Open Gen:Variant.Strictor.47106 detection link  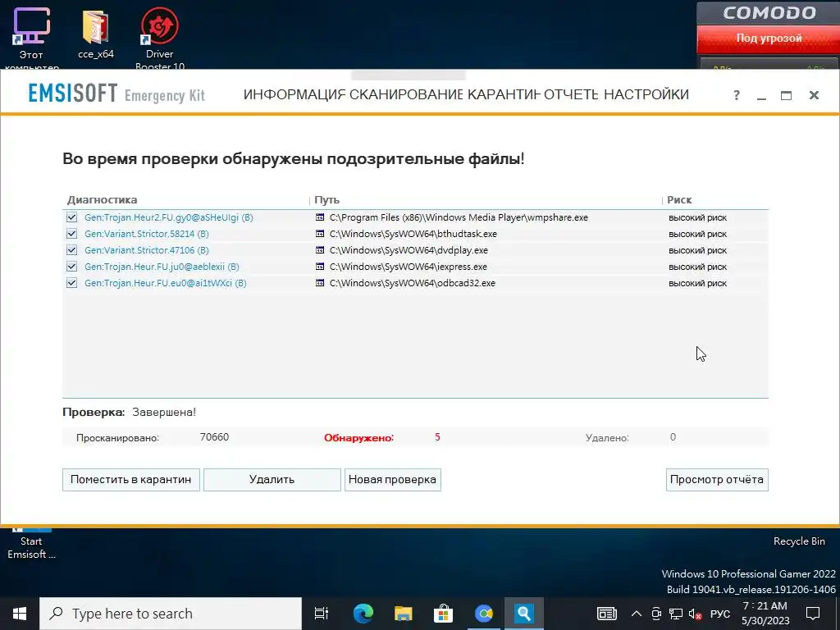click(x=147, y=250)
